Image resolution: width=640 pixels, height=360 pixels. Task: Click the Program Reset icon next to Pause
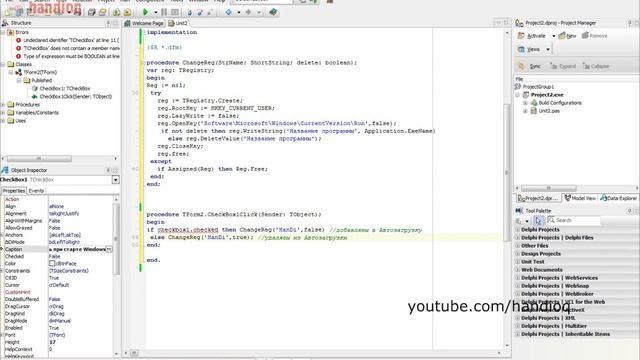175,12
